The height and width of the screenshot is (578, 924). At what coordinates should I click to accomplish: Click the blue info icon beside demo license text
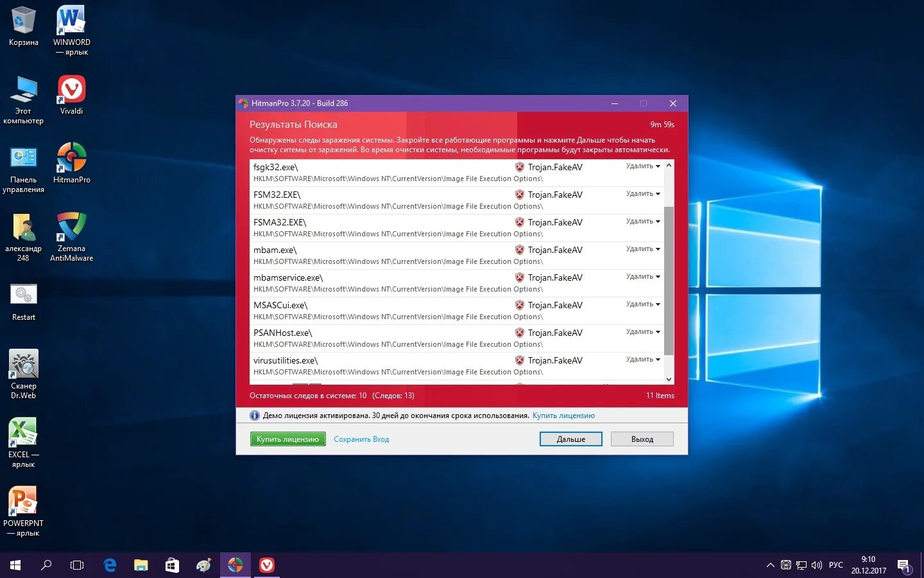pos(254,416)
